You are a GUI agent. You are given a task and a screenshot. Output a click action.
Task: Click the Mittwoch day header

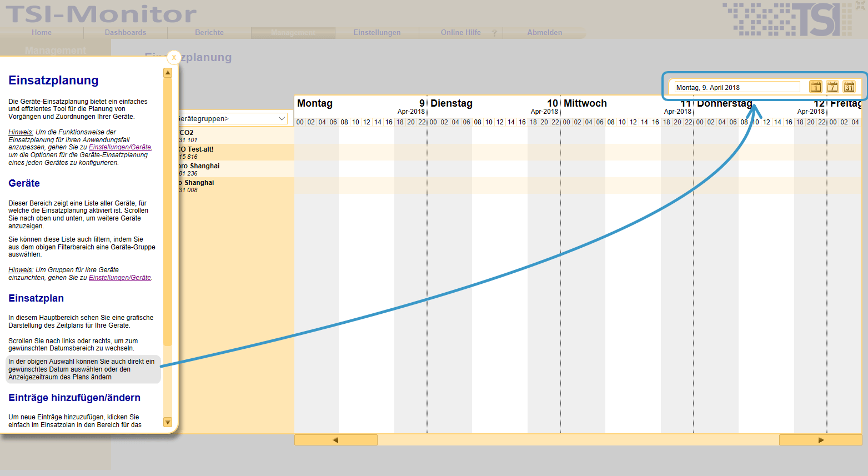coord(627,106)
